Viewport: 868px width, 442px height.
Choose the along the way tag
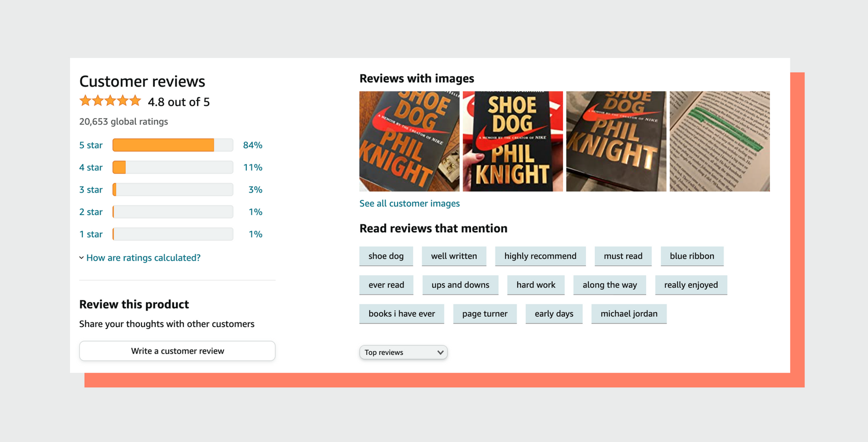(610, 285)
